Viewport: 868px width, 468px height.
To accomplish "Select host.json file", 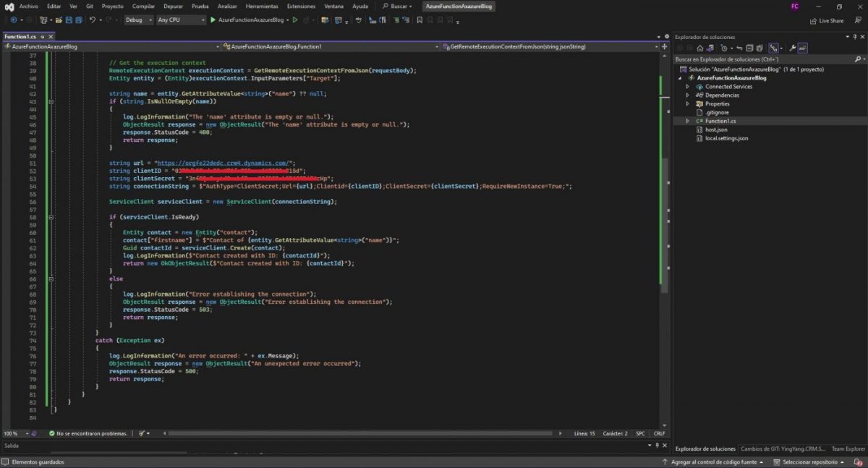I will (x=713, y=129).
